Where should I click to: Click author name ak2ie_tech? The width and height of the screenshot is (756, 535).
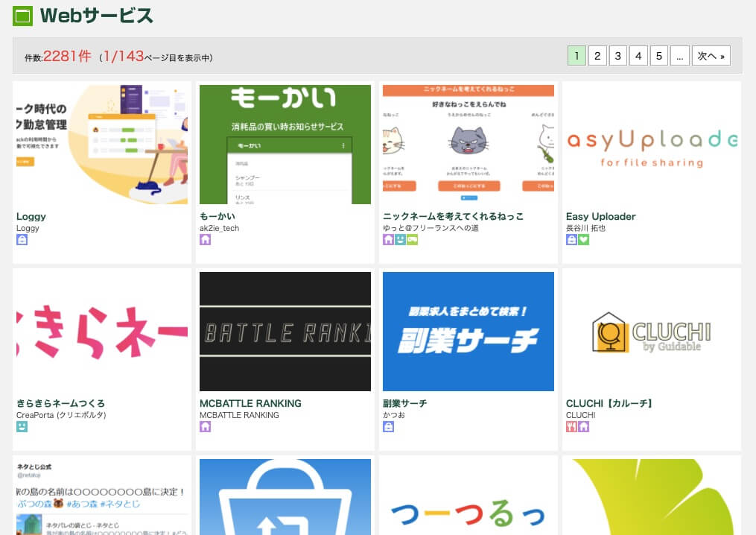(x=220, y=228)
